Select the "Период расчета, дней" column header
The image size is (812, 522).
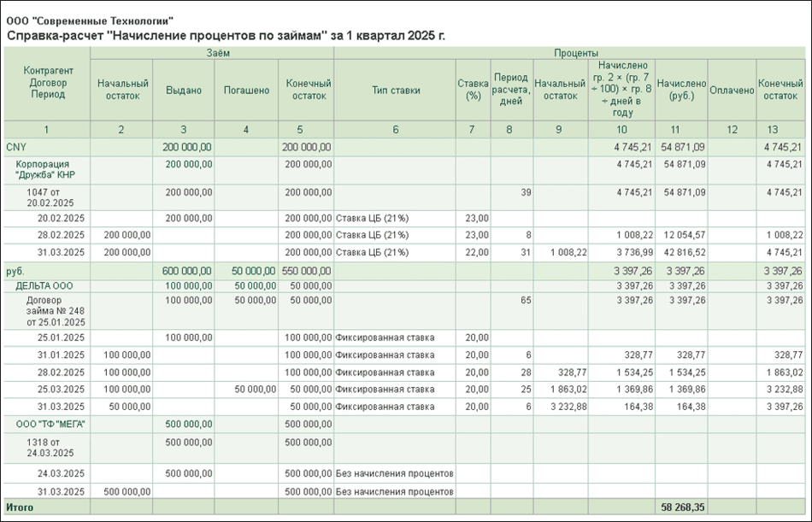(511, 91)
